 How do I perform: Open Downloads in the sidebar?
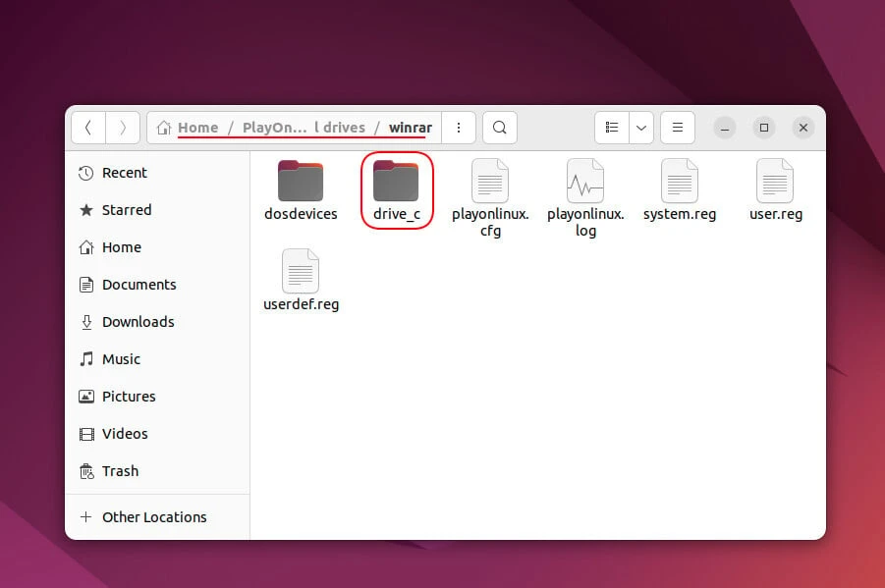[138, 322]
